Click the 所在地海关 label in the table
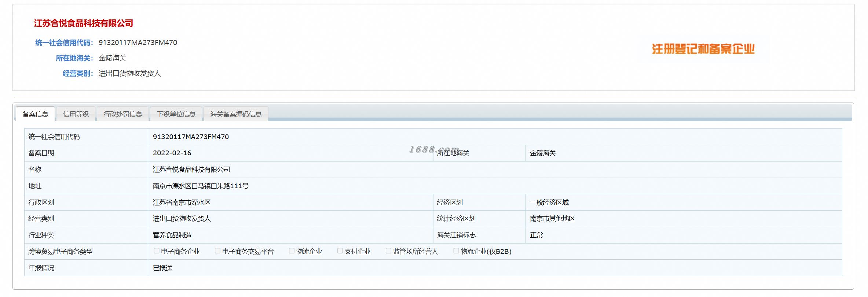Viewport: 868px width, 297px height. coord(453,153)
